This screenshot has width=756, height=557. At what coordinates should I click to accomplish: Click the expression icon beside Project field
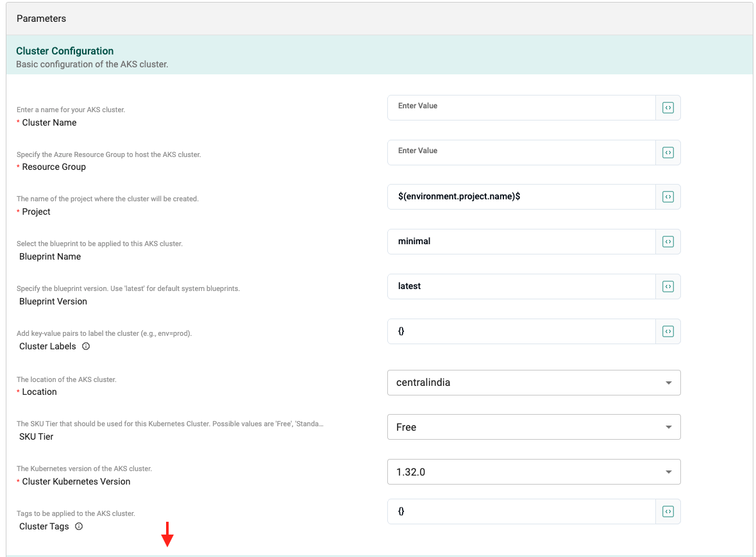click(x=668, y=197)
